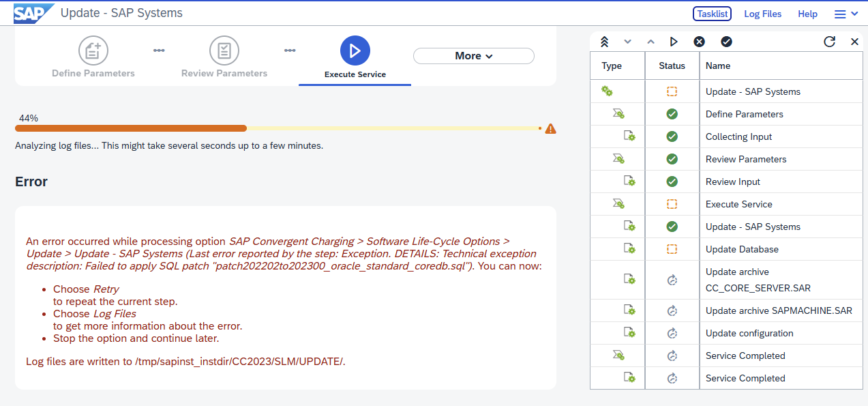Click type icon of Review Input row
Screen dimensions: 868x406
click(x=630, y=181)
